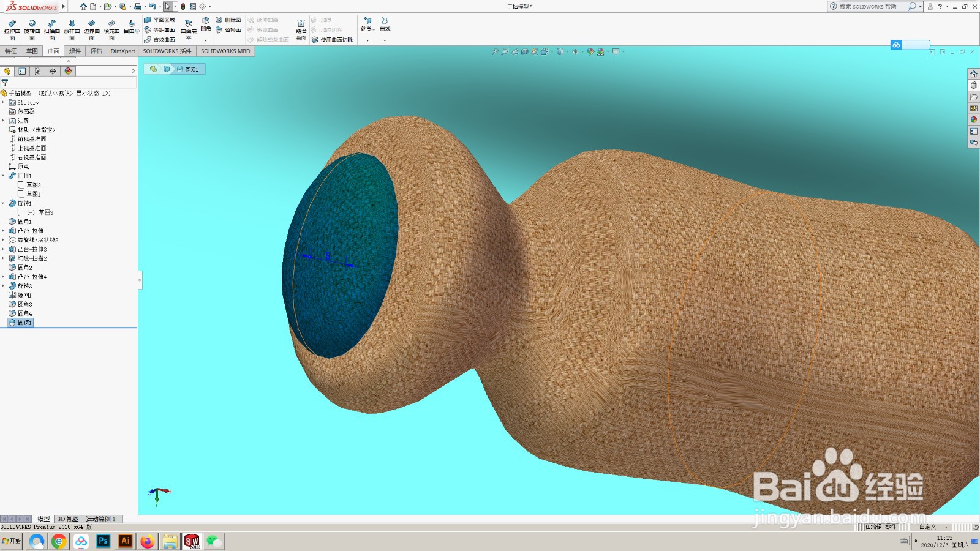Select the 右视基准面 right plane
This screenshot has width=980, height=551.
(27, 157)
